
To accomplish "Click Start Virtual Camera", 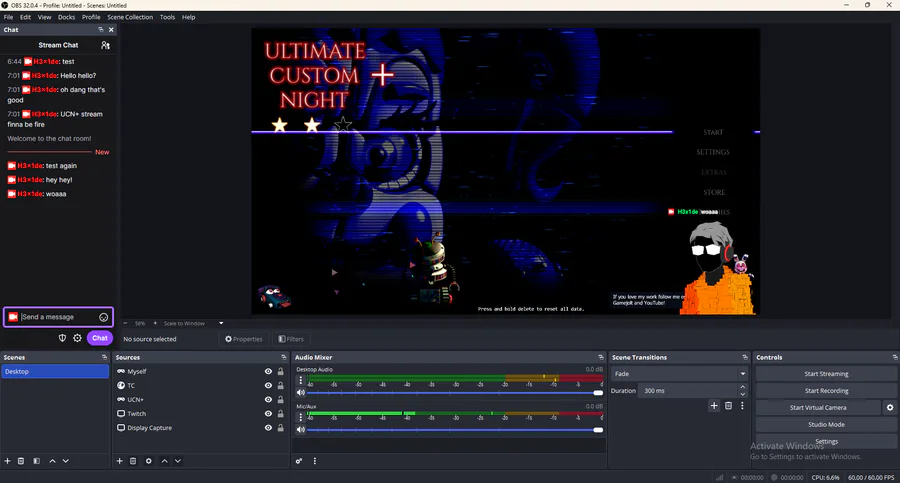I will (x=818, y=407).
